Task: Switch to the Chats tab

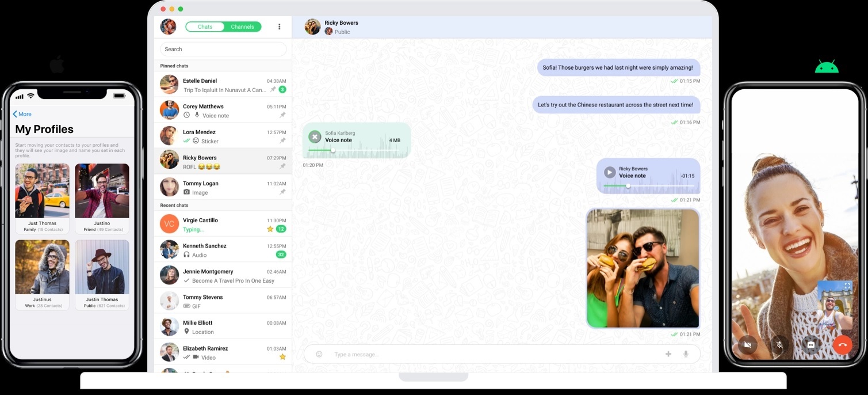Action: (205, 26)
